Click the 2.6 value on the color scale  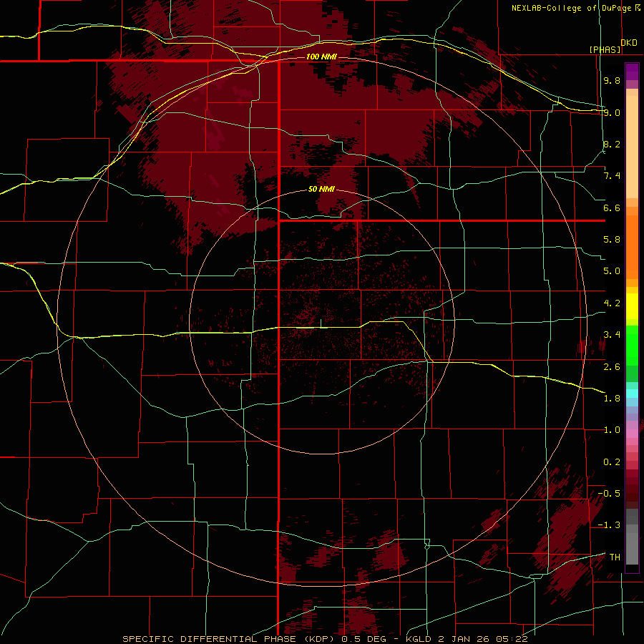pyautogui.click(x=612, y=367)
